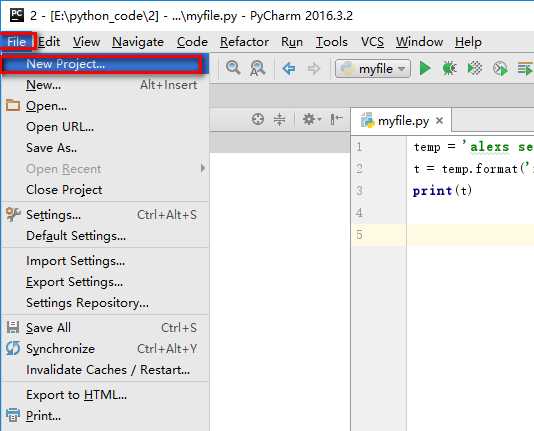This screenshot has width=534, height=431.
Task: Start debugging with the green bug icon
Action: pos(449,68)
